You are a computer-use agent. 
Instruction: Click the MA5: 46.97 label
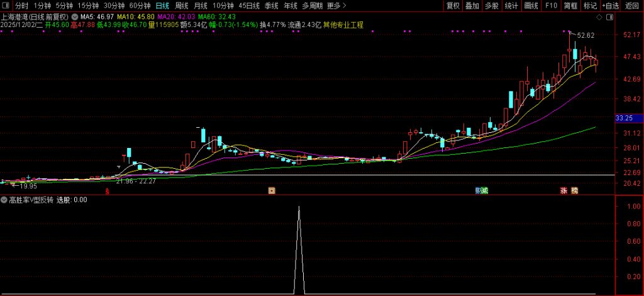97,17
